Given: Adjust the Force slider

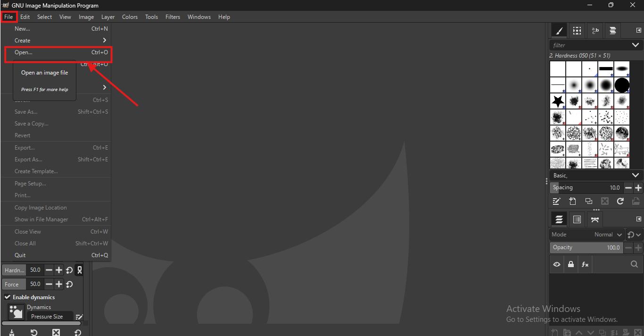Looking at the screenshot, I should click(x=22, y=284).
